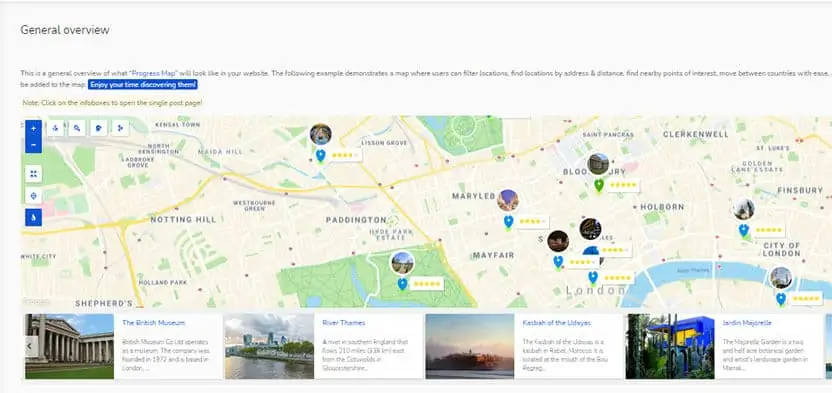Viewport: 832px width, 393px height.
Task: Toggle fullscreen with the four-squares icon
Action: pos(33,173)
